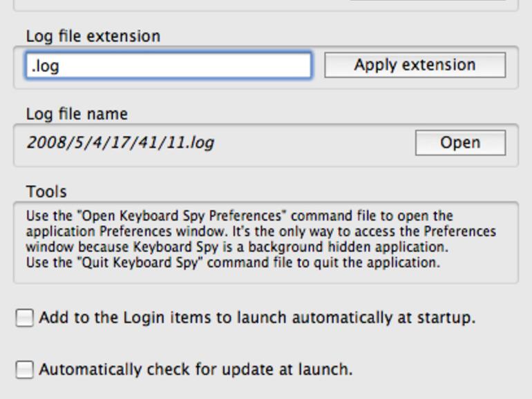Click the log file name 2008/5/4/17/41/11.log
This screenshot has width=532, height=399.
pyautogui.click(x=120, y=143)
